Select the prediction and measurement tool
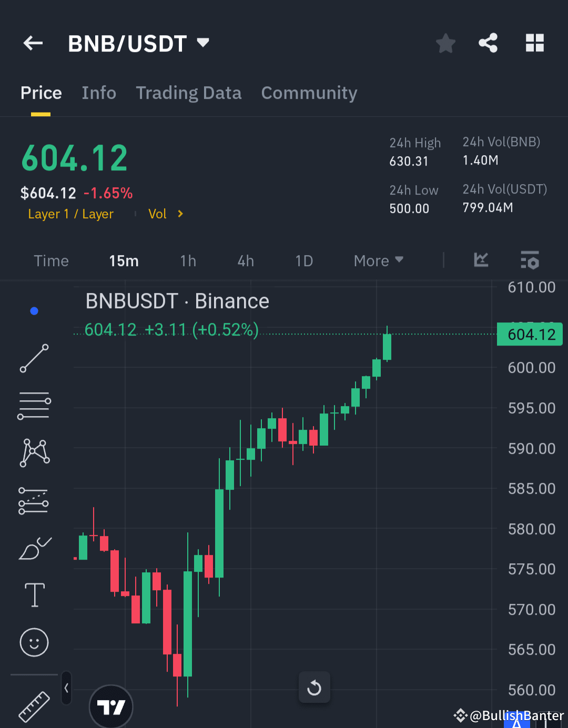 tap(34, 500)
